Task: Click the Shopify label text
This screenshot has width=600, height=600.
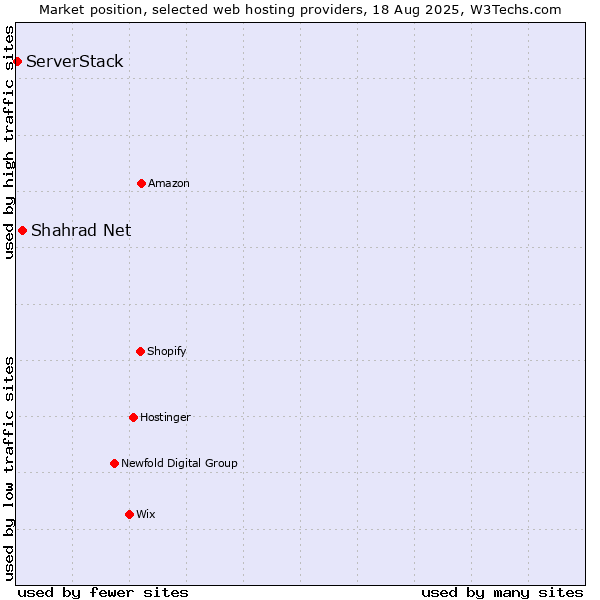Action: click(x=166, y=351)
